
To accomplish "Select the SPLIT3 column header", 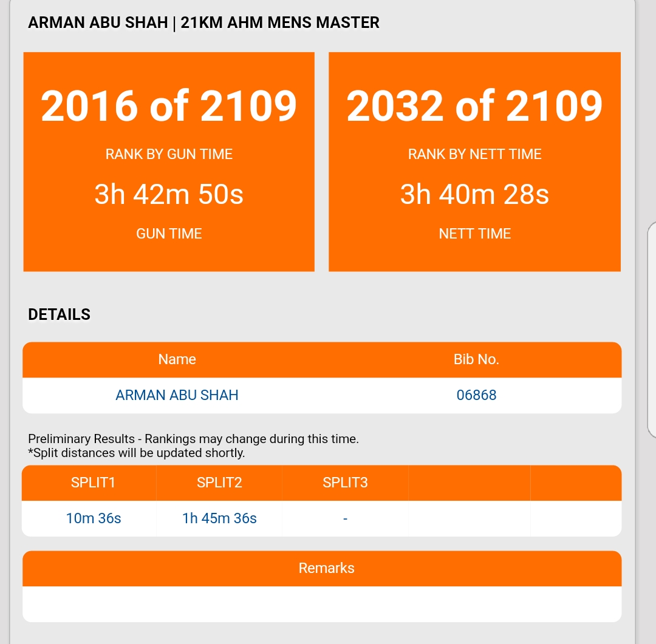I will (x=345, y=483).
